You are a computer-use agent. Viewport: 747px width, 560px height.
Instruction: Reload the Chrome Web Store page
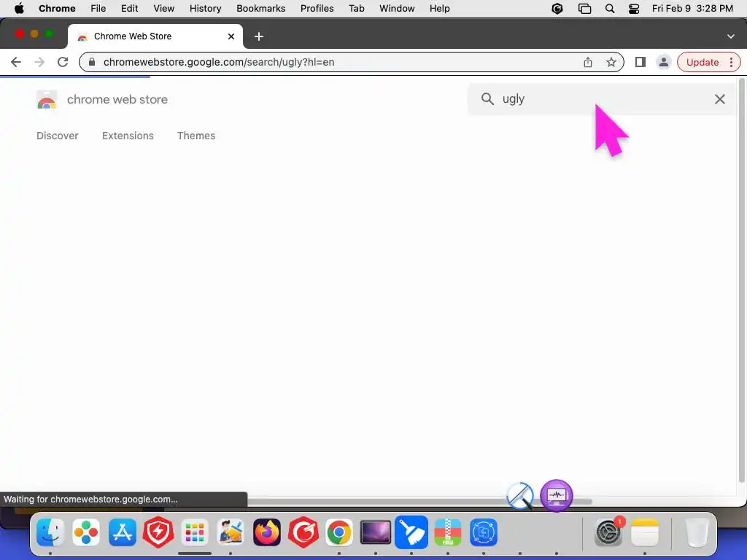63,62
